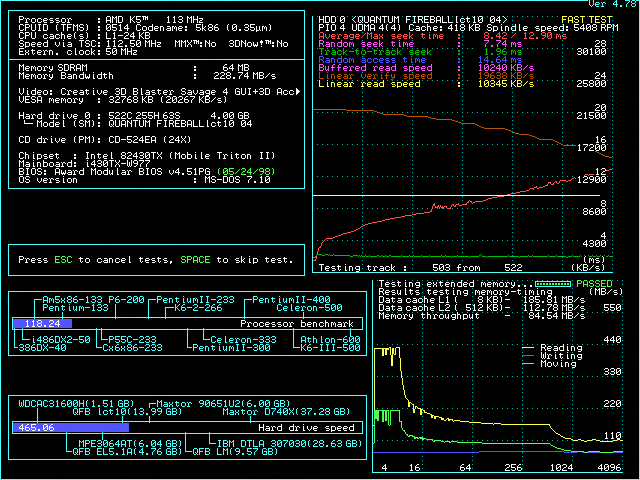Screen dimensions: 640x480
Task: Click the 'Data cache L2' result line
Action: [482, 308]
